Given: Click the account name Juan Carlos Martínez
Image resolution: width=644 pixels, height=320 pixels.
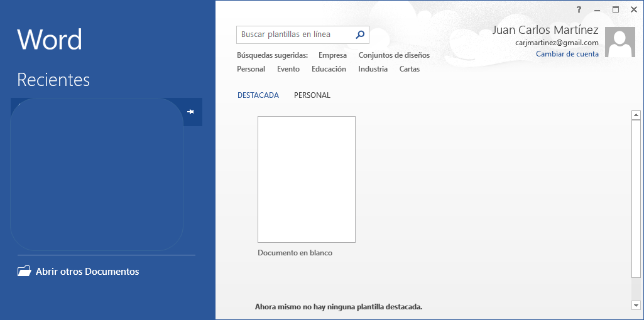Looking at the screenshot, I should coord(545,30).
